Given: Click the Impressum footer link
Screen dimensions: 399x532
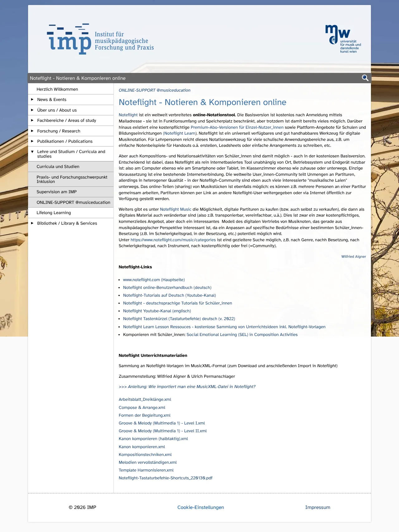Looking at the screenshot, I should (317, 507).
